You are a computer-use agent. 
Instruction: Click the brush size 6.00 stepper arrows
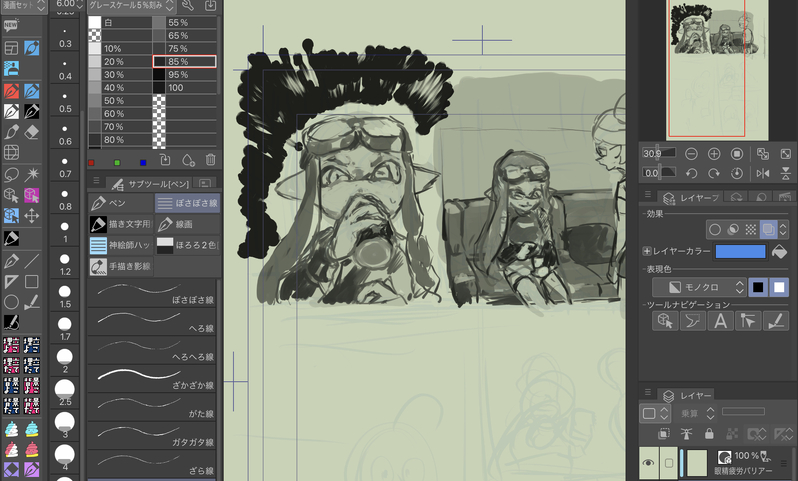click(x=79, y=4)
